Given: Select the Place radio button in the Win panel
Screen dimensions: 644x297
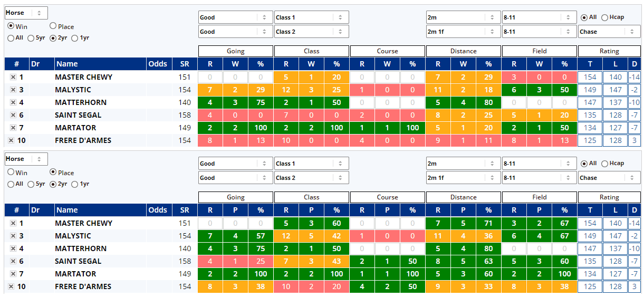Looking at the screenshot, I should (x=53, y=26).
